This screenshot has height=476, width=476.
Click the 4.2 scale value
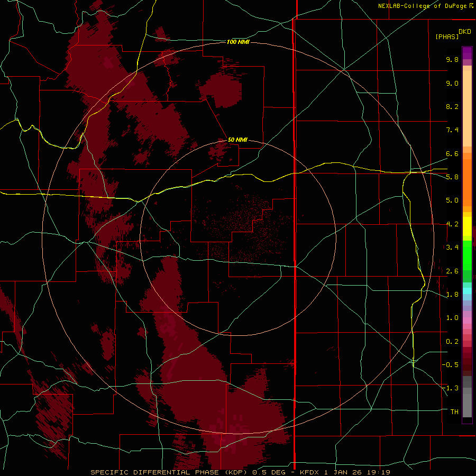(x=452, y=224)
